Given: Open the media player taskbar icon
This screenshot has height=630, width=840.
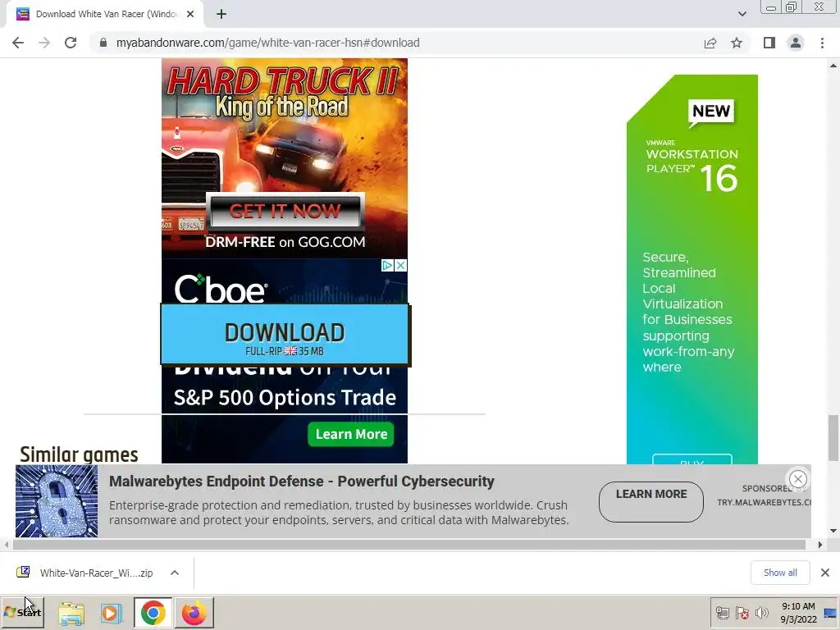Looking at the screenshot, I should click(x=112, y=613).
